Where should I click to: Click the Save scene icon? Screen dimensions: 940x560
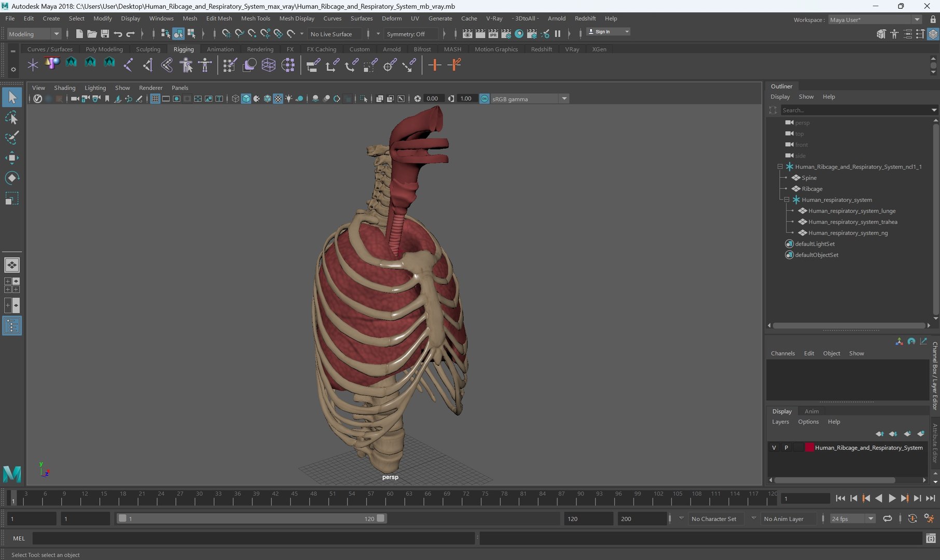click(x=105, y=34)
